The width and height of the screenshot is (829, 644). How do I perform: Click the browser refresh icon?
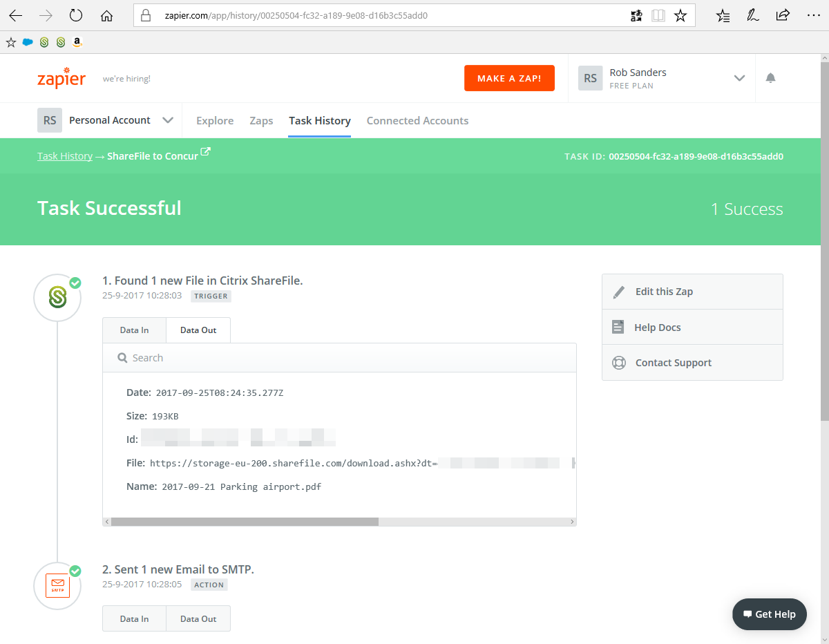pyautogui.click(x=76, y=15)
